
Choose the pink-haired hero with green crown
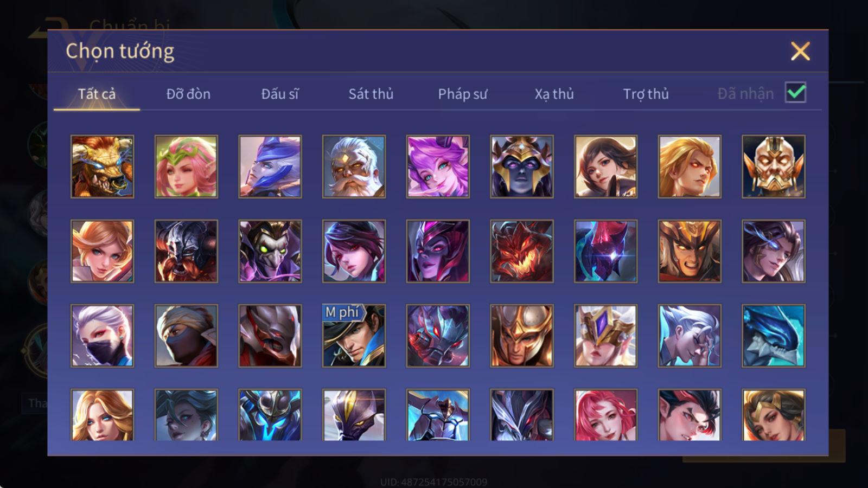(x=186, y=166)
